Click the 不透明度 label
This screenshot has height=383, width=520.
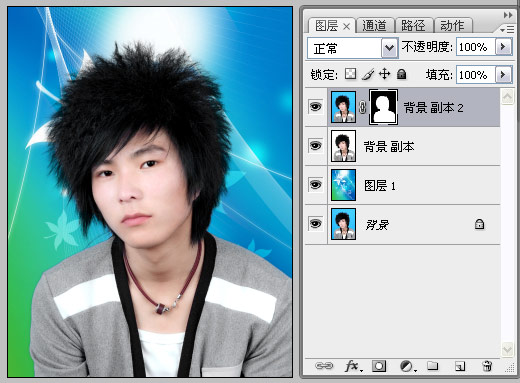pos(427,47)
